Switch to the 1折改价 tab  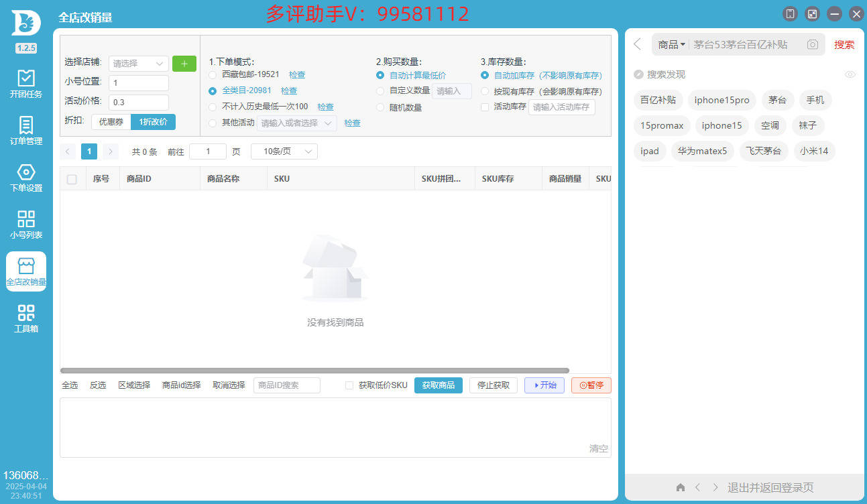(x=153, y=122)
